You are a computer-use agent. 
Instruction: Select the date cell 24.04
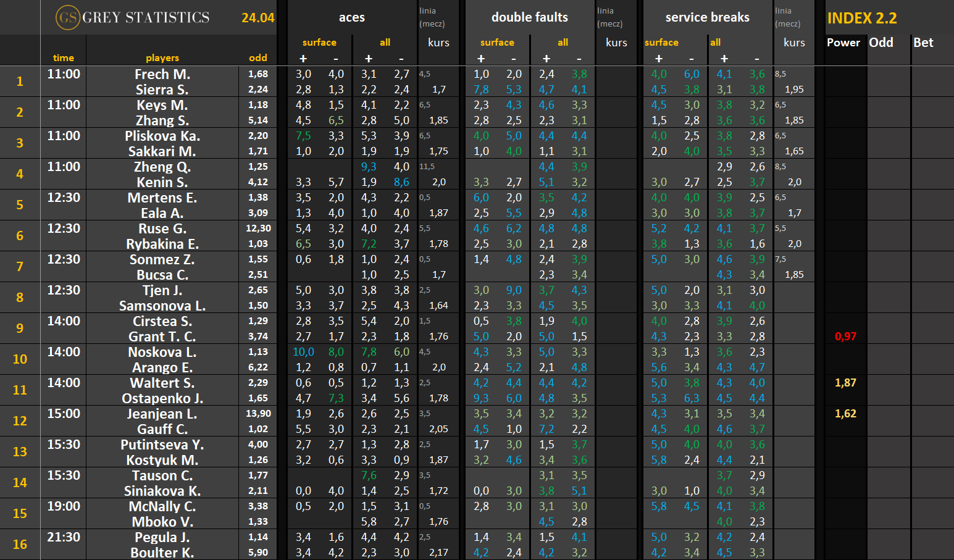coord(257,18)
